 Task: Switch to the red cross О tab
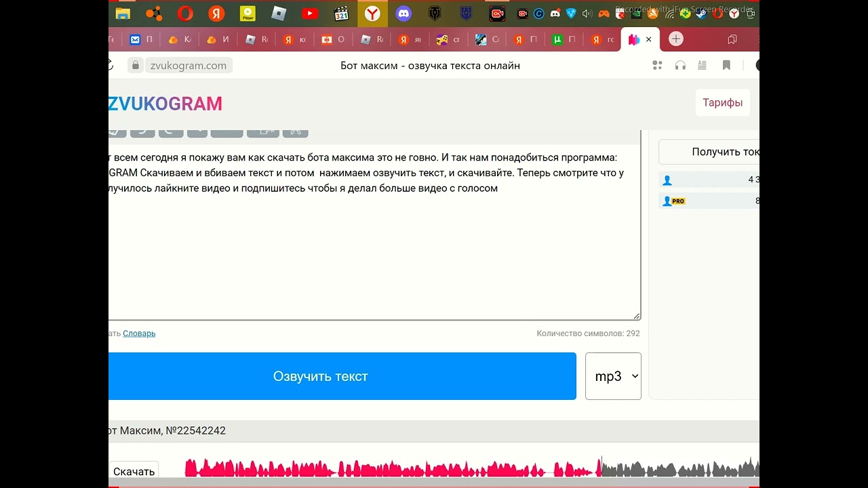click(x=334, y=39)
